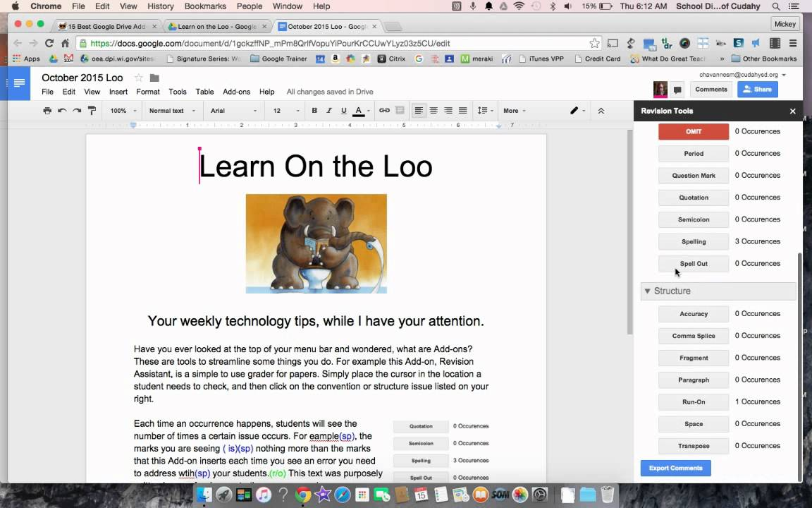Reload the page in Chrome
The width and height of the screenshot is (812, 508).
(49, 43)
